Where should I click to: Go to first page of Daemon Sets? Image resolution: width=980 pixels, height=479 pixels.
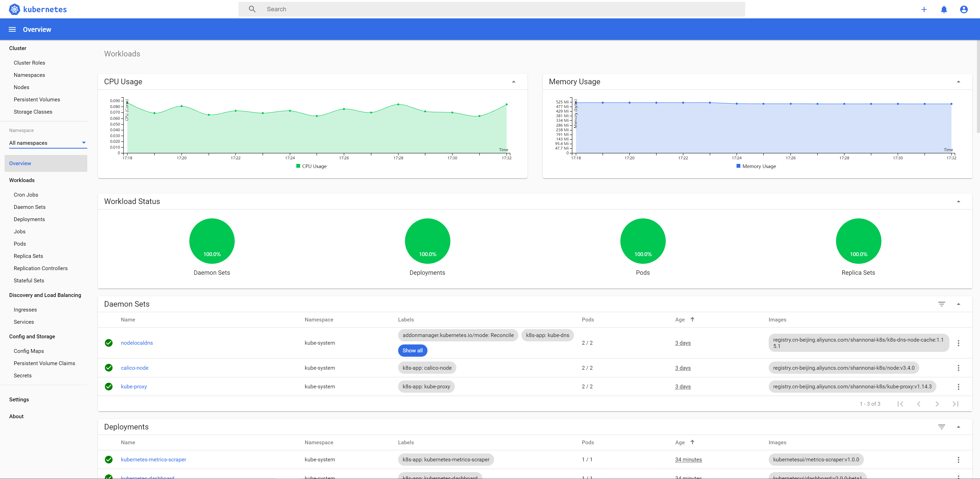point(900,404)
